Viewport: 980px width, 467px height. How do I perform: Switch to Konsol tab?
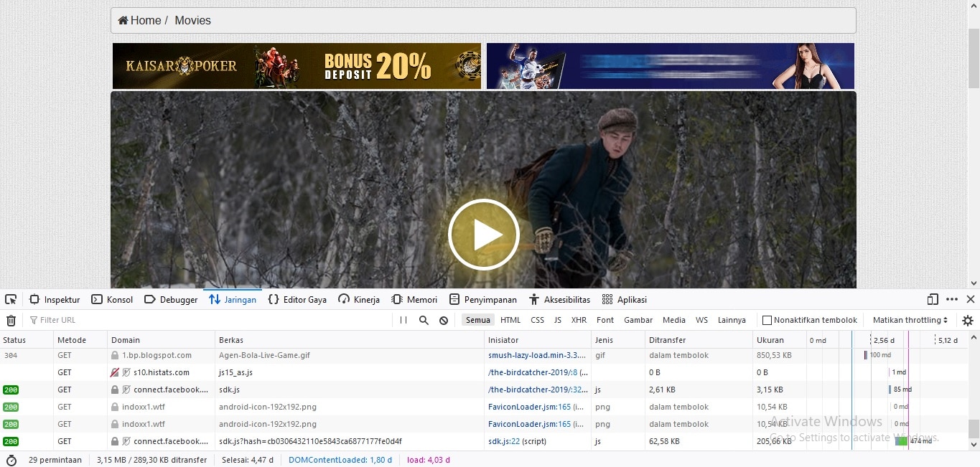113,300
